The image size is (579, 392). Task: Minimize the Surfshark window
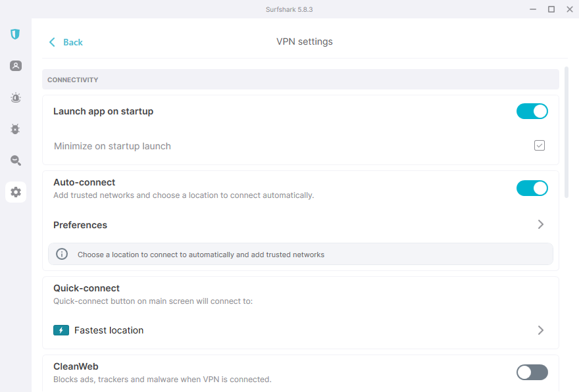(531, 9)
